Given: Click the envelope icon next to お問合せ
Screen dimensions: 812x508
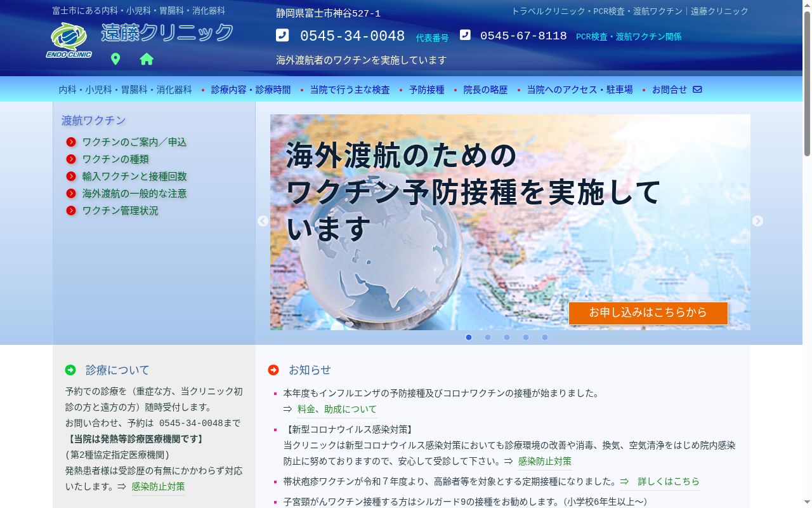Looking at the screenshot, I should 697,90.
